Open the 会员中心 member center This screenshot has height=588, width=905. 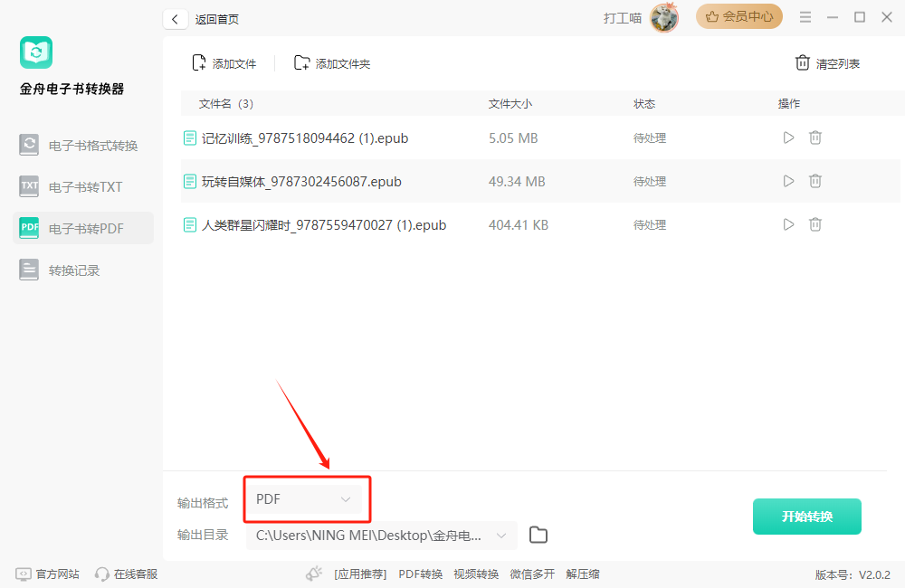(x=738, y=16)
